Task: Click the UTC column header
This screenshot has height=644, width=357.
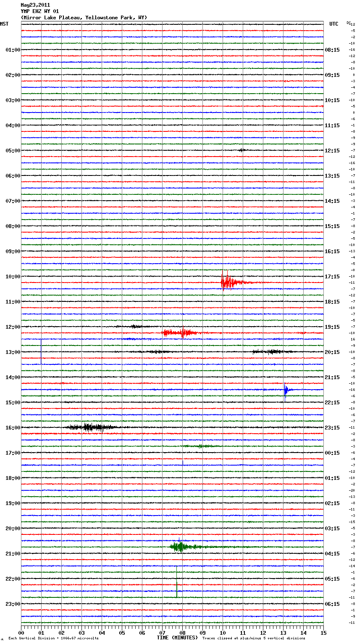Action: 333,24
